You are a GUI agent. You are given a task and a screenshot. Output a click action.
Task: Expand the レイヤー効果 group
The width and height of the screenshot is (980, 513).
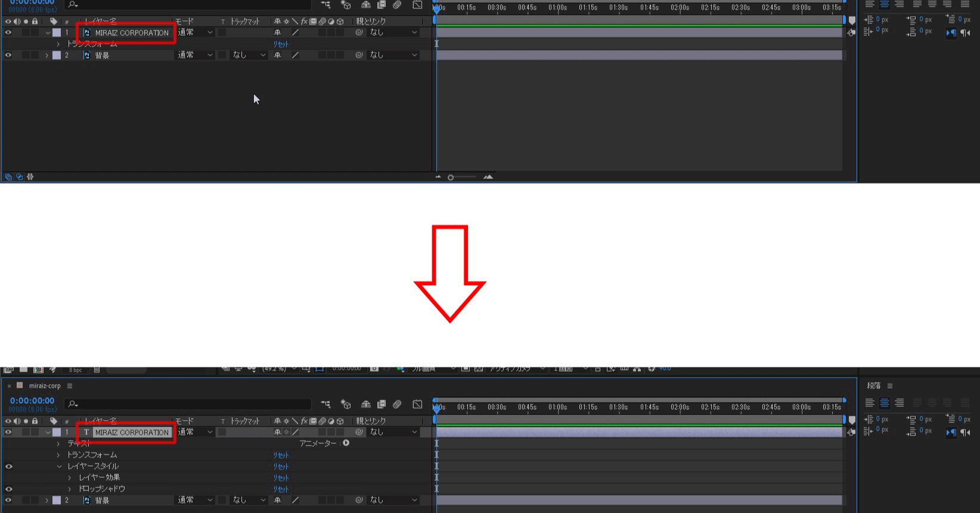pos(70,478)
